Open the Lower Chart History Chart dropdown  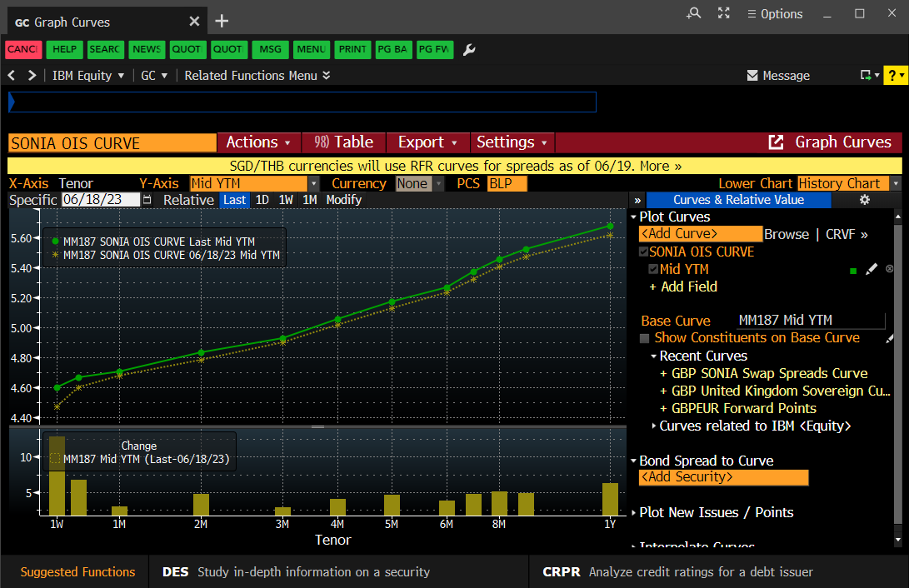[895, 183]
